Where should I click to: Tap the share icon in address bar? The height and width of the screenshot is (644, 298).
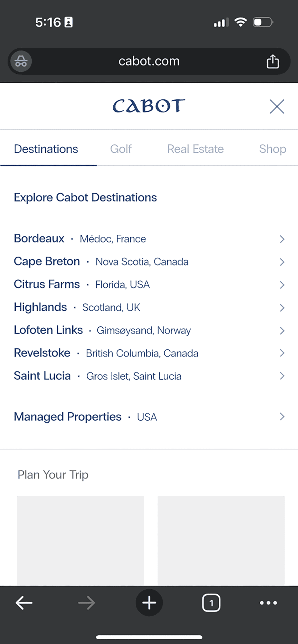click(x=272, y=61)
